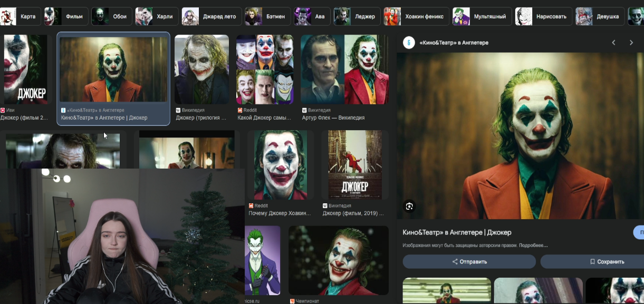
Task: Select the Карта filter chip
Action: (20, 16)
